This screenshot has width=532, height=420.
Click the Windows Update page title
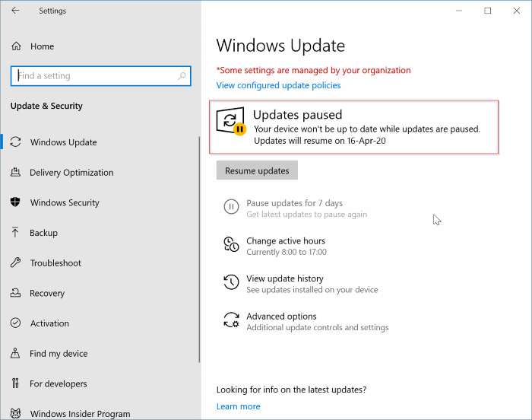click(280, 46)
